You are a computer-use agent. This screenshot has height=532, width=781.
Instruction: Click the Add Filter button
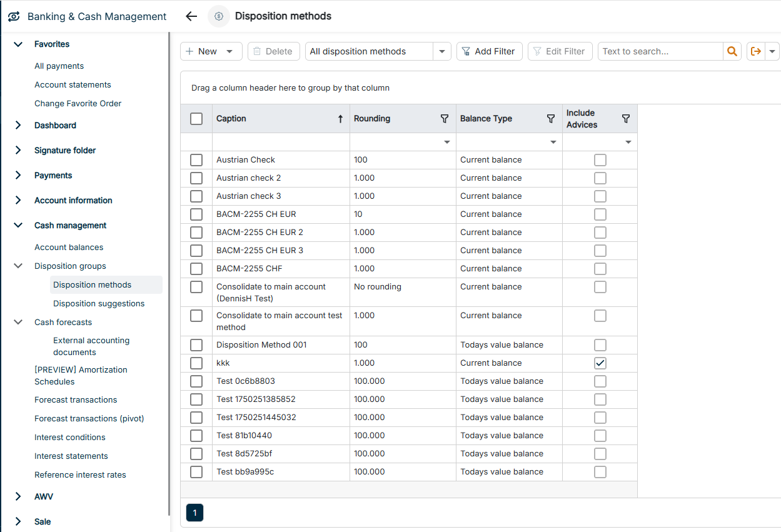[x=489, y=51]
